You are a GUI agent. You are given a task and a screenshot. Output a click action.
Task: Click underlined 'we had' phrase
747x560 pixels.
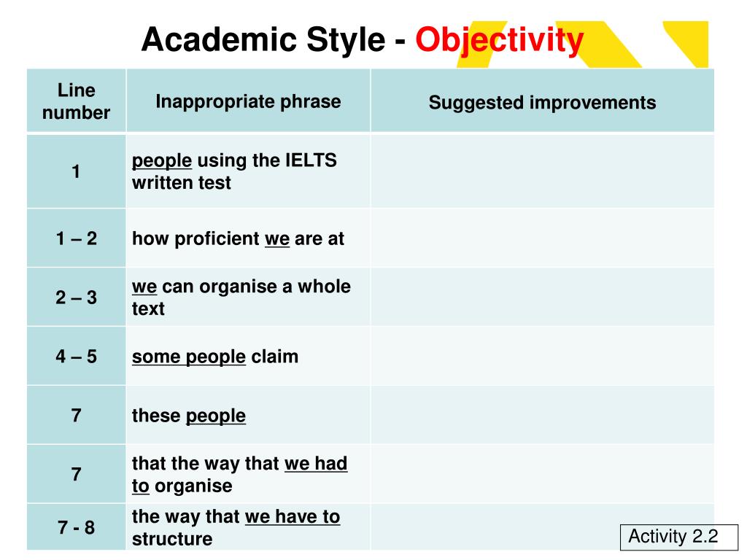[x=316, y=463]
